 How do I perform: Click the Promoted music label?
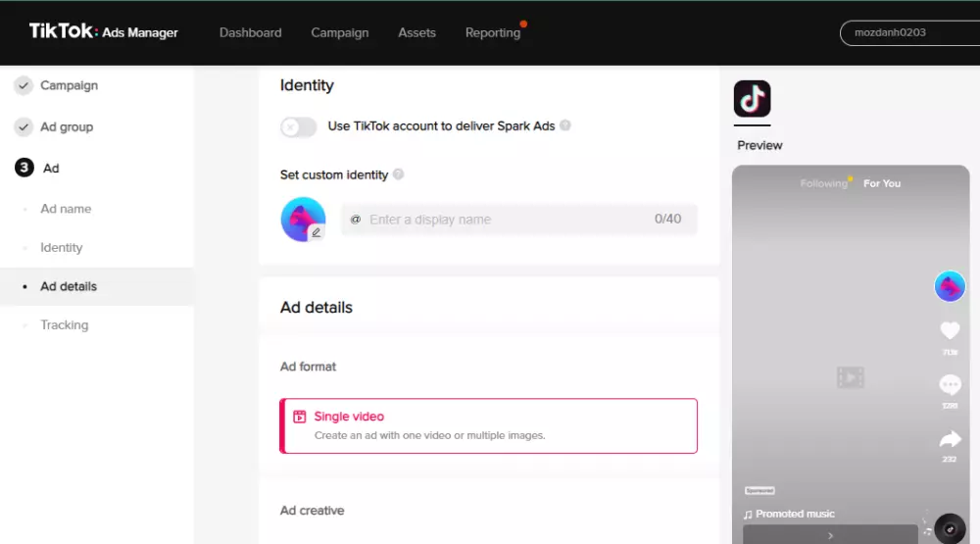(795, 514)
